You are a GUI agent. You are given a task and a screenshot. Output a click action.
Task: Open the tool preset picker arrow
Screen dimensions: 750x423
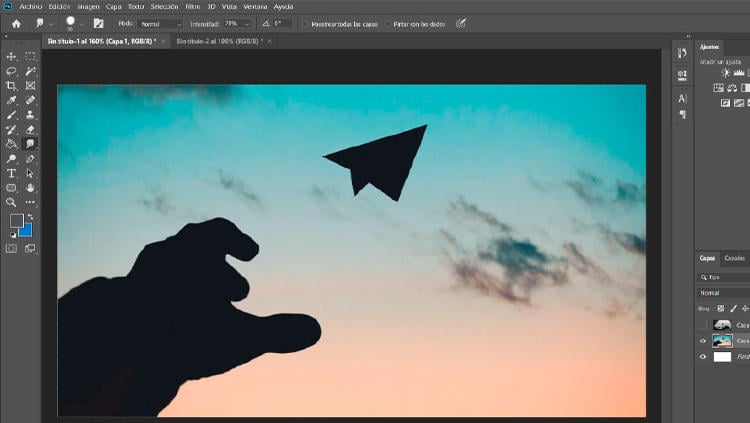pos(51,24)
